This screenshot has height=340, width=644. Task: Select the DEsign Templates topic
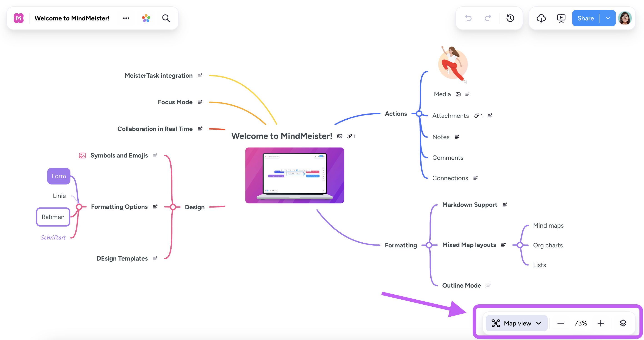pos(122,259)
